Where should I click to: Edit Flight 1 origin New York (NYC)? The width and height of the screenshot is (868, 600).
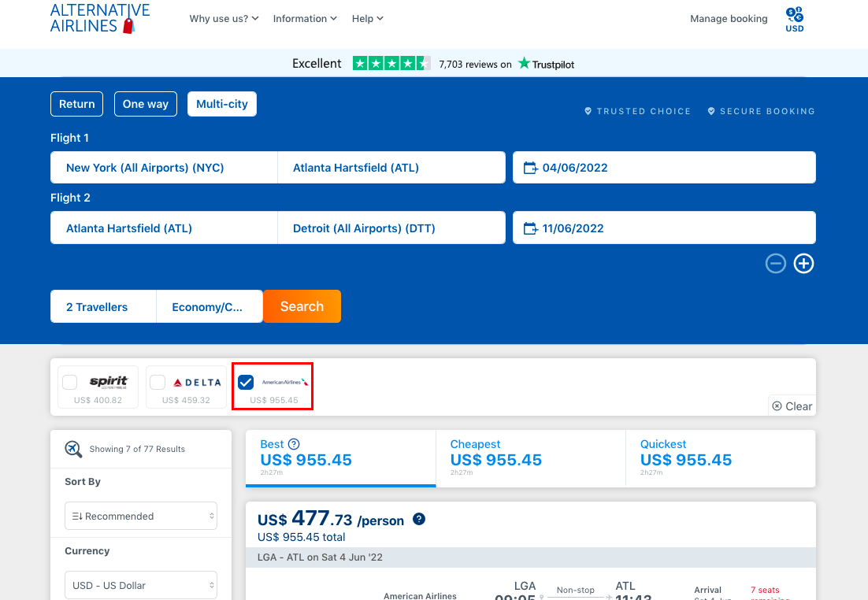point(164,168)
